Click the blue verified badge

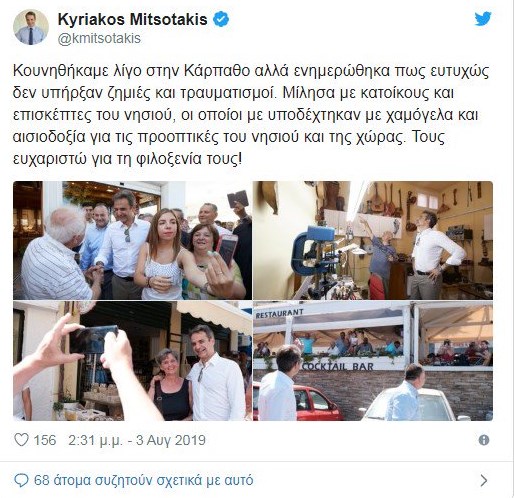pos(221,19)
